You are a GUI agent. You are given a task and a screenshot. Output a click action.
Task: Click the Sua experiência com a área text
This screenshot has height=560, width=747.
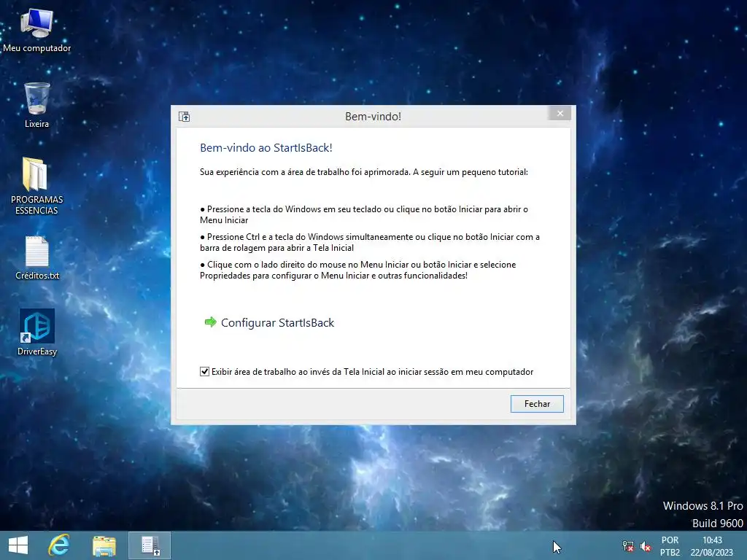[x=363, y=172]
